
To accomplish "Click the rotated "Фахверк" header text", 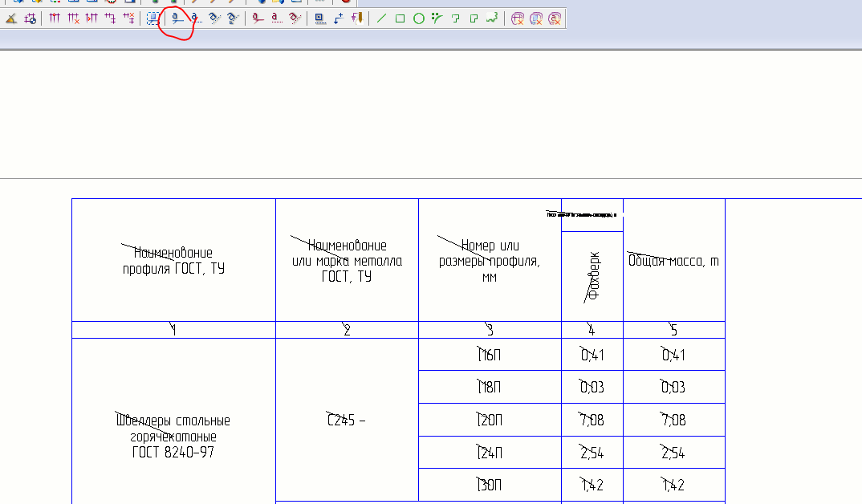I will tap(593, 276).
